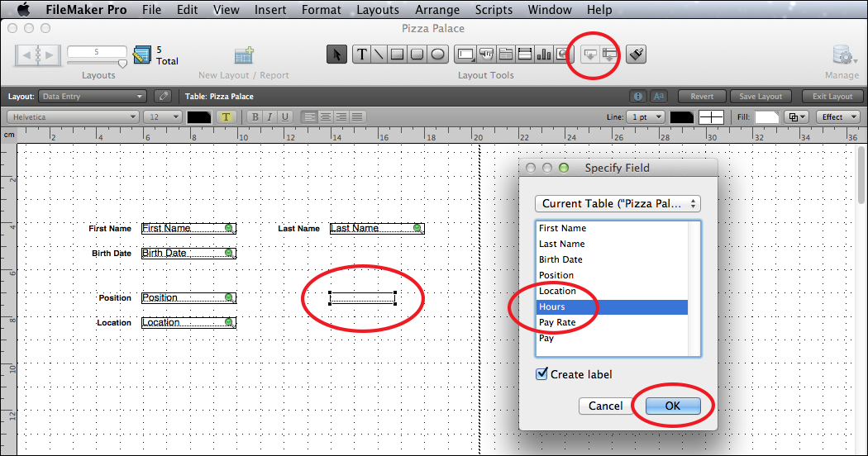Click the line borders selector box

tap(711, 116)
